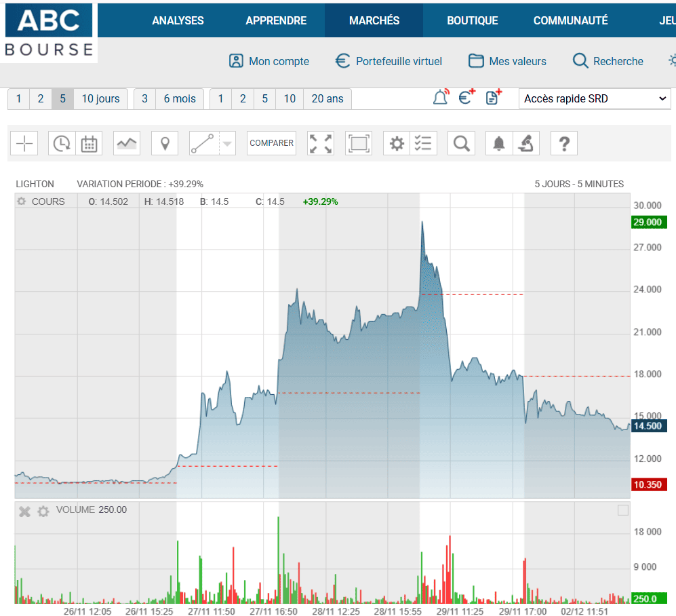Open the APPRENDRE menu
The image size is (676, 616).
coord(276,20)
